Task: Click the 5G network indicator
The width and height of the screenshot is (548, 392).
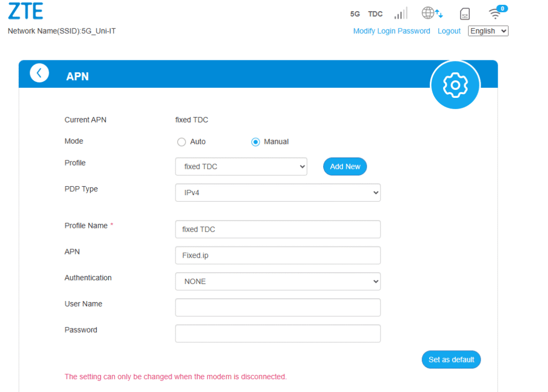Action: point(355,14)
